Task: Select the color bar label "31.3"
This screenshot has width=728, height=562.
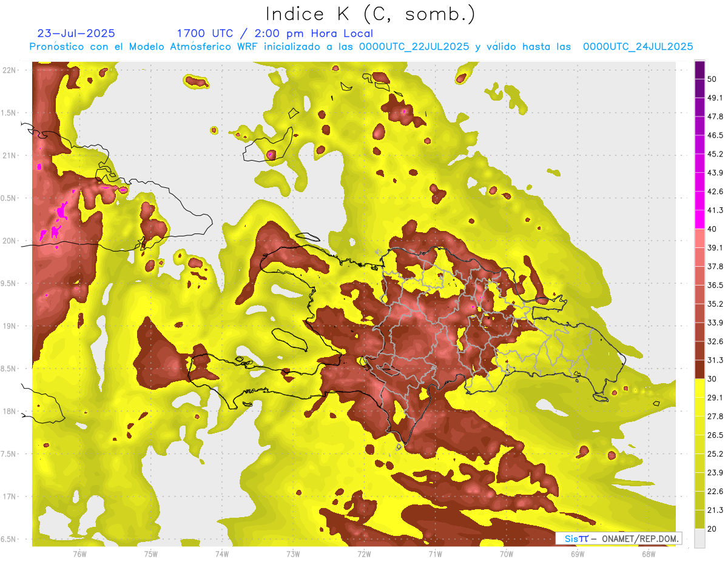Action: pos(715,360)
